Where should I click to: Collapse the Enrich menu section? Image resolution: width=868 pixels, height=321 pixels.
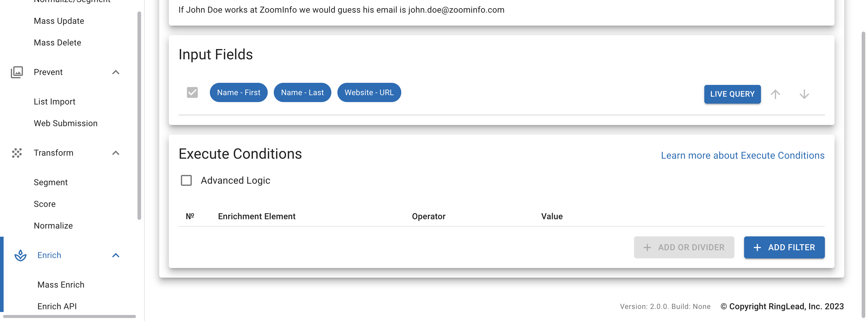tap(115, 255)
